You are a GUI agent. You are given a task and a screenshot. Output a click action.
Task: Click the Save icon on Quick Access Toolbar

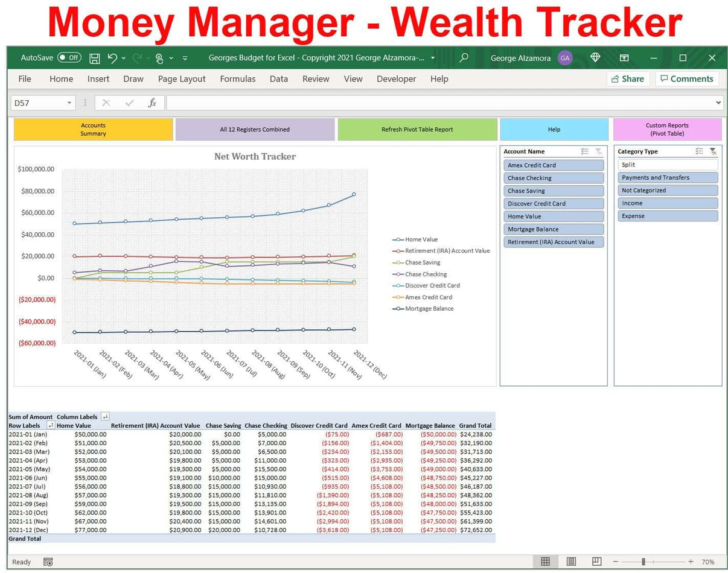tap(94, 58)
